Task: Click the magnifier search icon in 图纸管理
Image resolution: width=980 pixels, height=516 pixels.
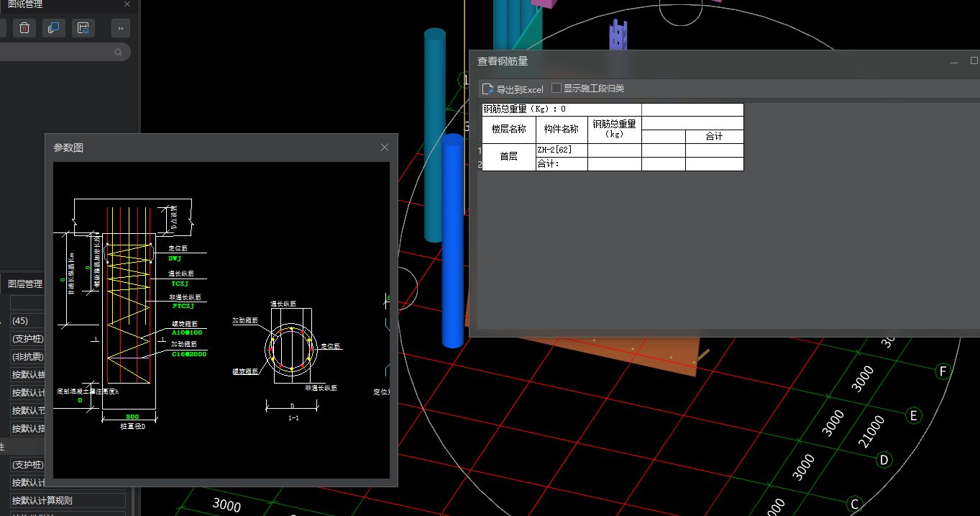Action: [x=119, y=53]
